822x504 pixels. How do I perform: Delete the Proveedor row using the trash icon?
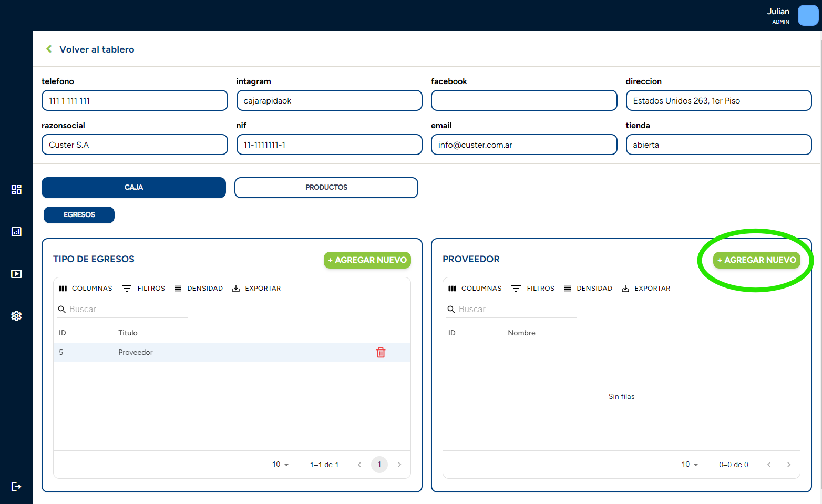(381, 352)
